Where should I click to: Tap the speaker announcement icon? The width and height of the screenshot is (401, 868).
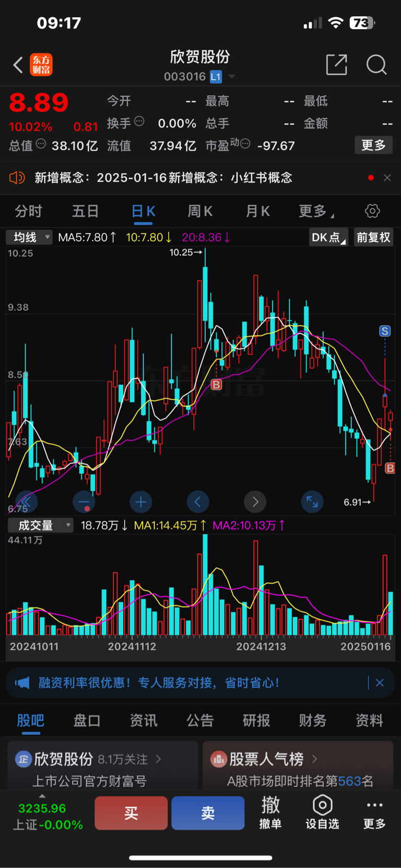[17, 178]
